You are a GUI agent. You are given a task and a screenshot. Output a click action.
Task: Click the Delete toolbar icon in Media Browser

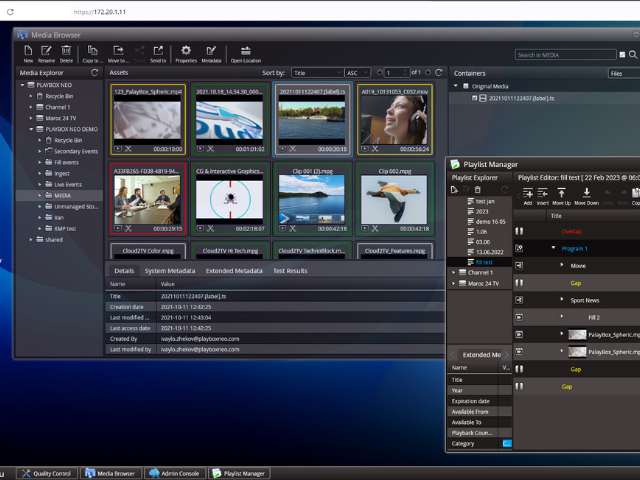(x=66, y=50)
